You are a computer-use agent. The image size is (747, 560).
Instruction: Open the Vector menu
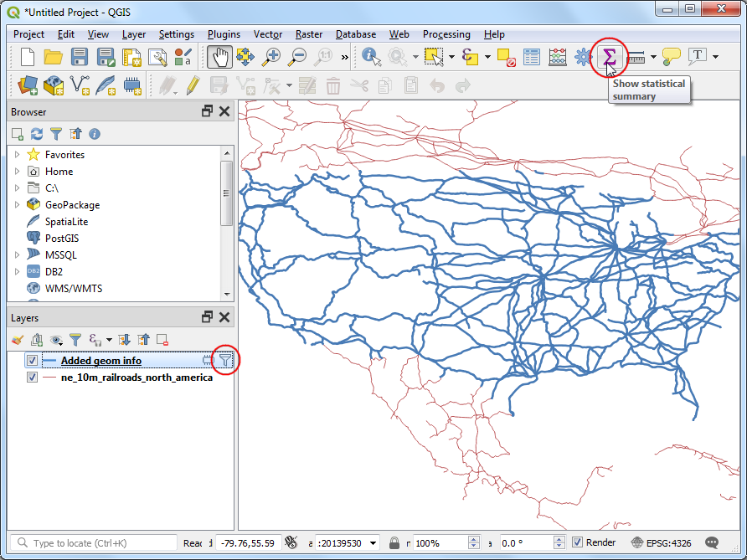pyautogui.click(x=268, y=34)
